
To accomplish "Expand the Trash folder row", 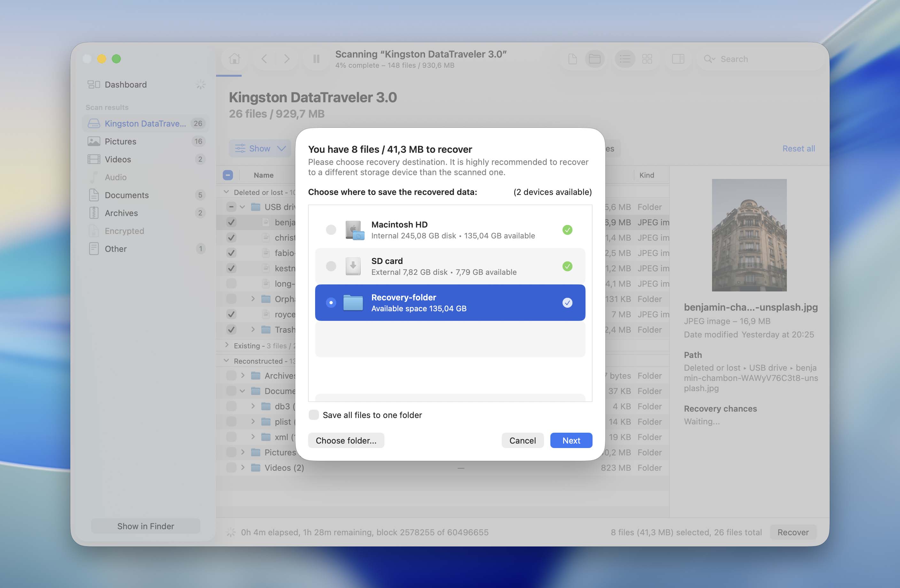I will [252, 329].
